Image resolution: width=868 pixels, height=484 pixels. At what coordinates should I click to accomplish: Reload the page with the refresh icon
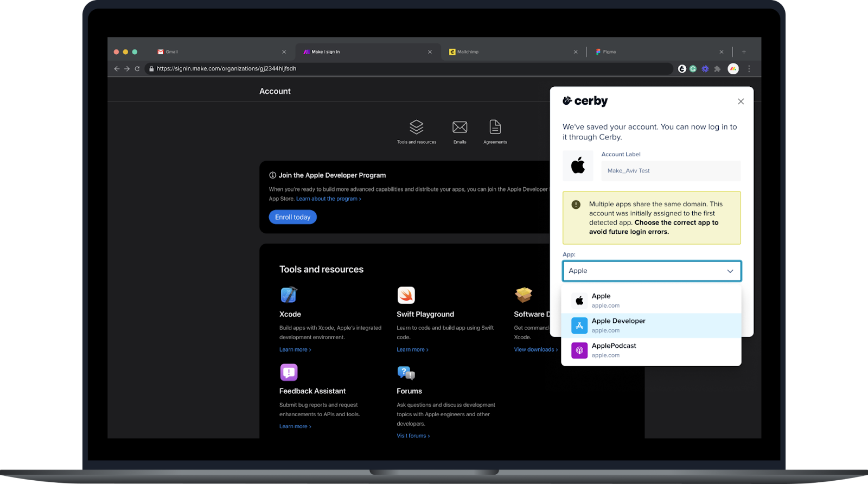point(137,69)
